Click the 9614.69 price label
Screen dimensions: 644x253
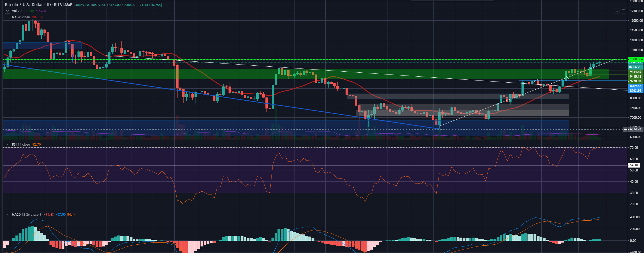tap(636, 72)
